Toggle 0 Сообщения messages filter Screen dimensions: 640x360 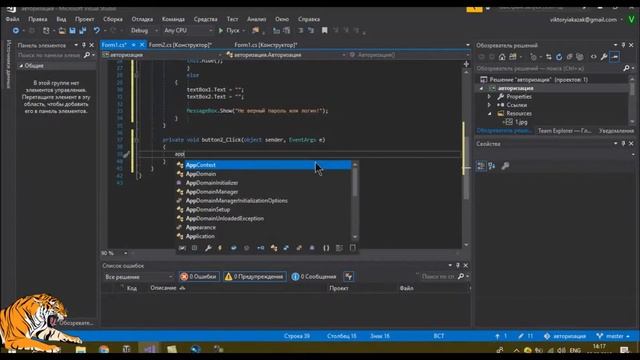tap(314, 277)
